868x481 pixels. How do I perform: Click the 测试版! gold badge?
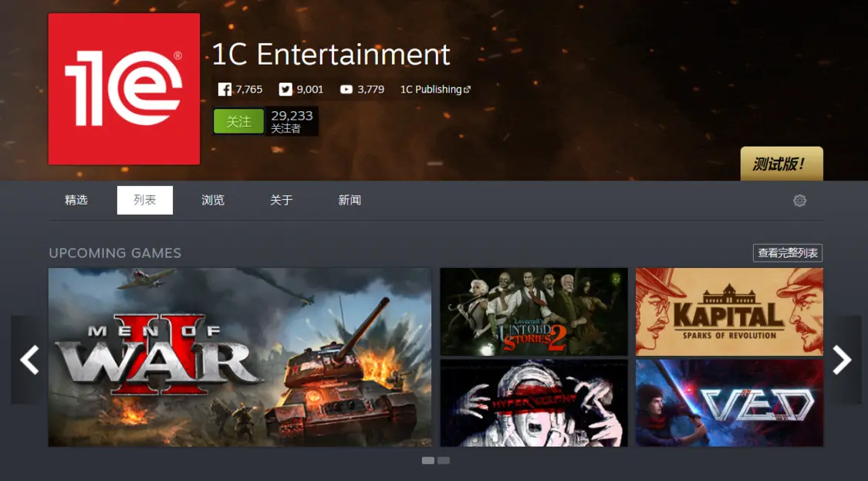(781, 164)
